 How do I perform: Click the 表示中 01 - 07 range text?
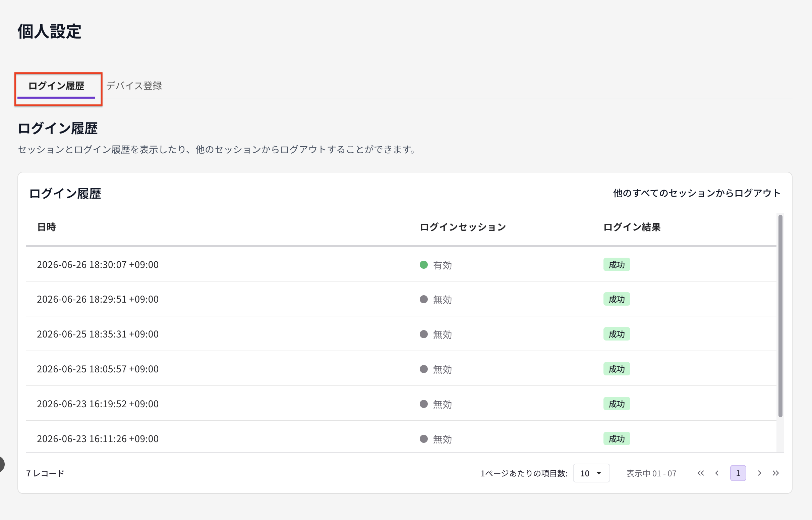(x=651, y=473)
